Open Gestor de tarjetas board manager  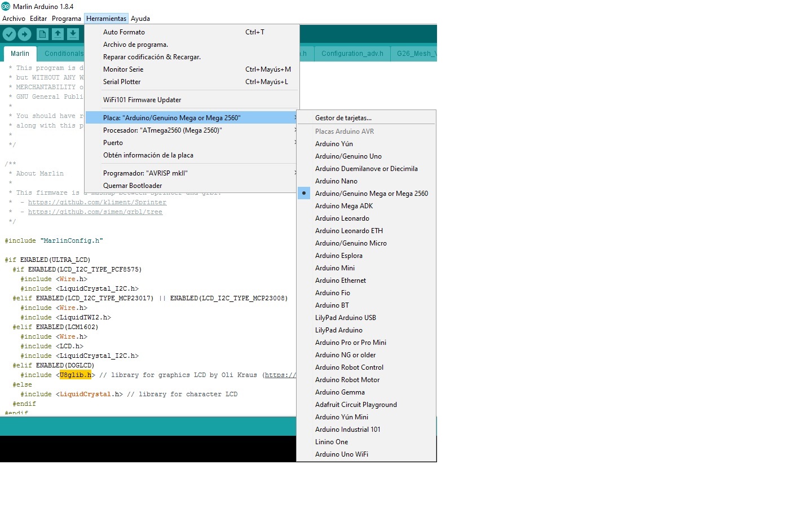(343, 118)
